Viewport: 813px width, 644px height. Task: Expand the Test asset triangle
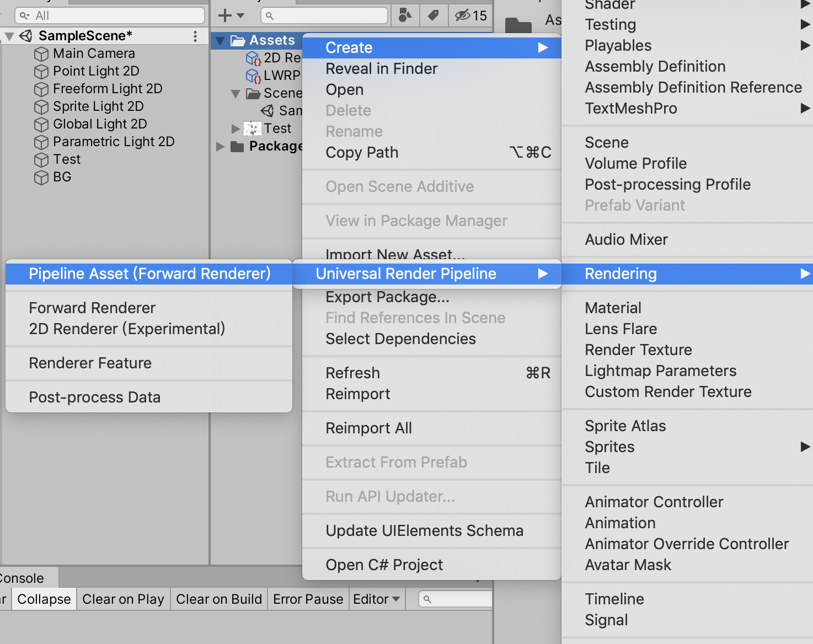point(236,129)
